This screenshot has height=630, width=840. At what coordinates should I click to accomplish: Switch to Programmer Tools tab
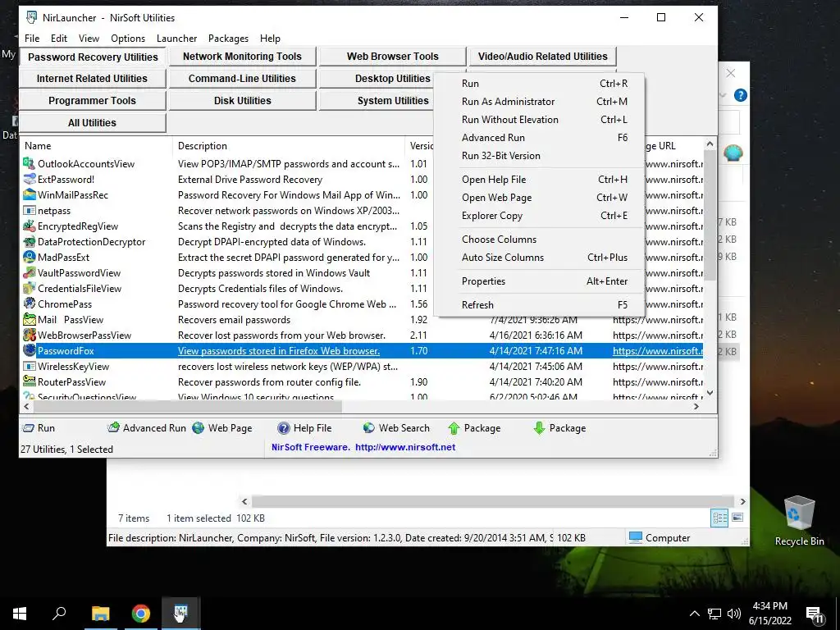point(92,101)
